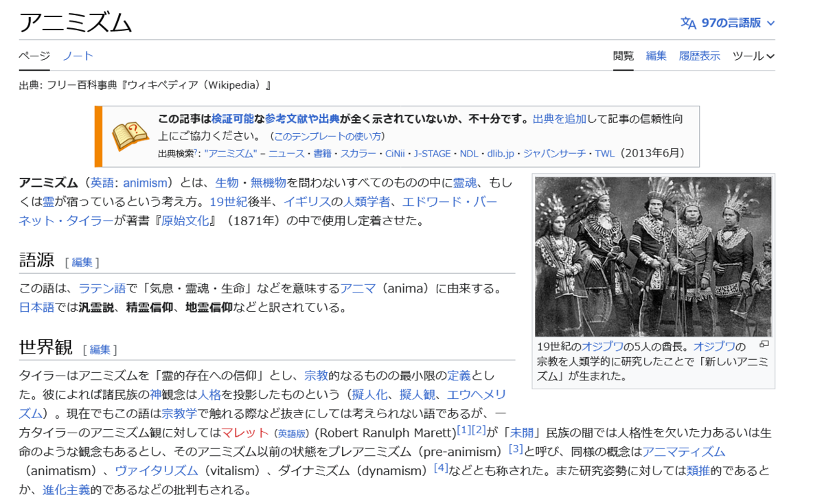Open the 宗教 link in 世界観
Image resolution: width=824 pixels, height=504 pixels.
pos(316,376)
